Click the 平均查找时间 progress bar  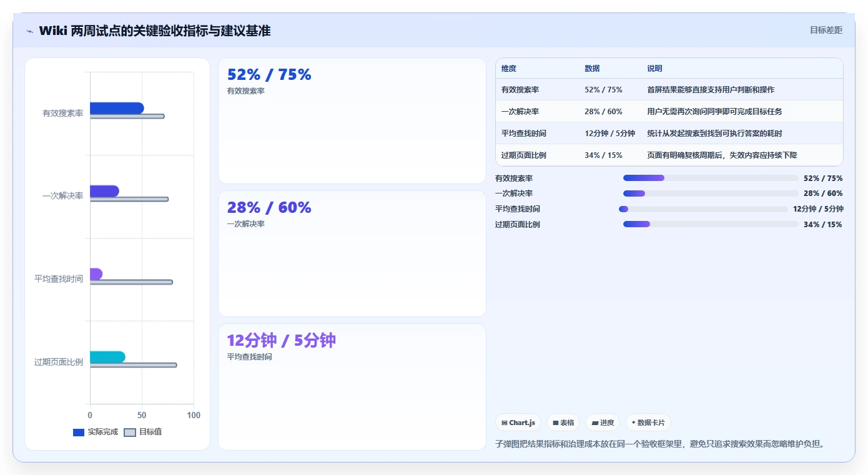703,209
